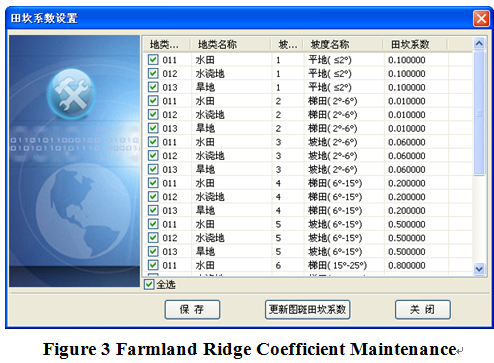The width and height of the screenshot is (494, 363).
Task: Uncheck 011 水田 row with slope level 2
Action: coord(153,101)
